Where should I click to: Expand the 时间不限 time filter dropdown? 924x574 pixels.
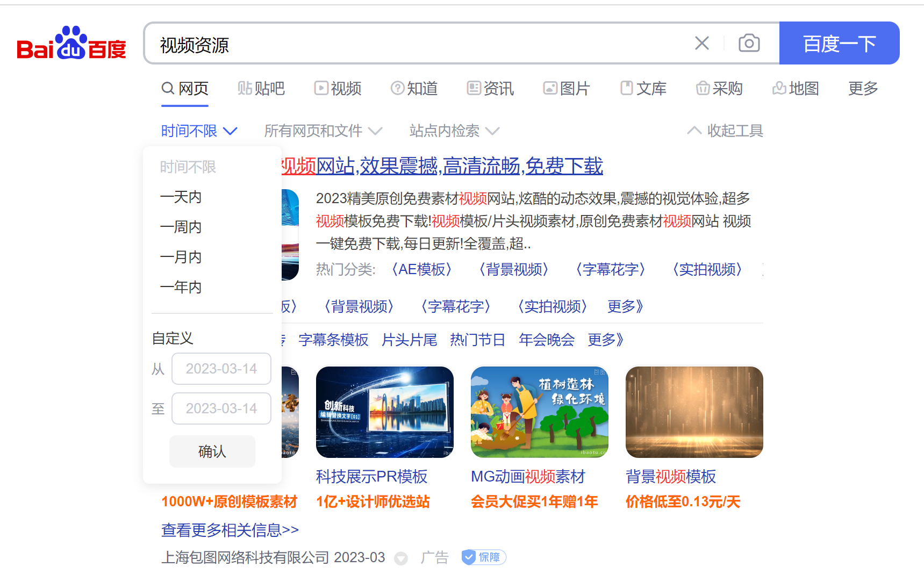click(199, 131)
